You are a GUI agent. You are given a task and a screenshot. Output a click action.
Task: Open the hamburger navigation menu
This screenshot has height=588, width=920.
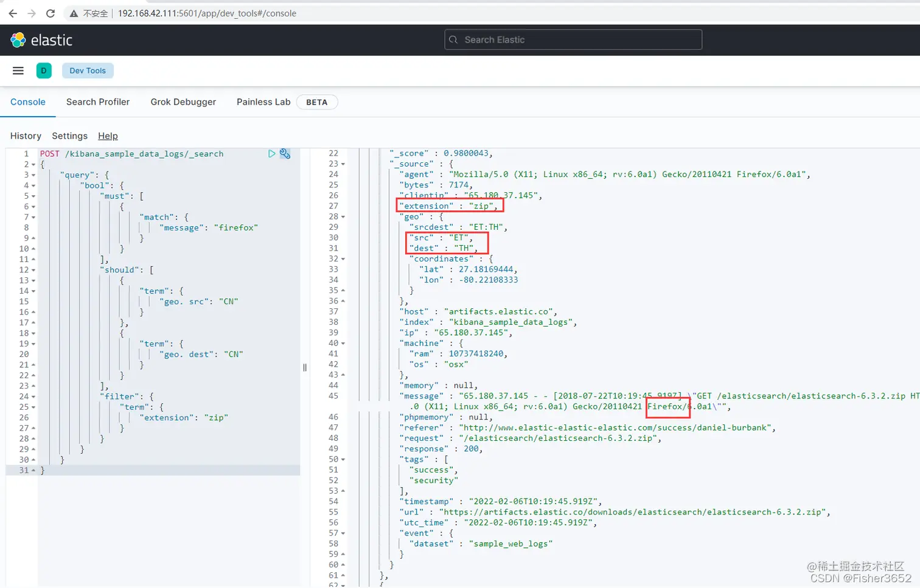point(18,71)
